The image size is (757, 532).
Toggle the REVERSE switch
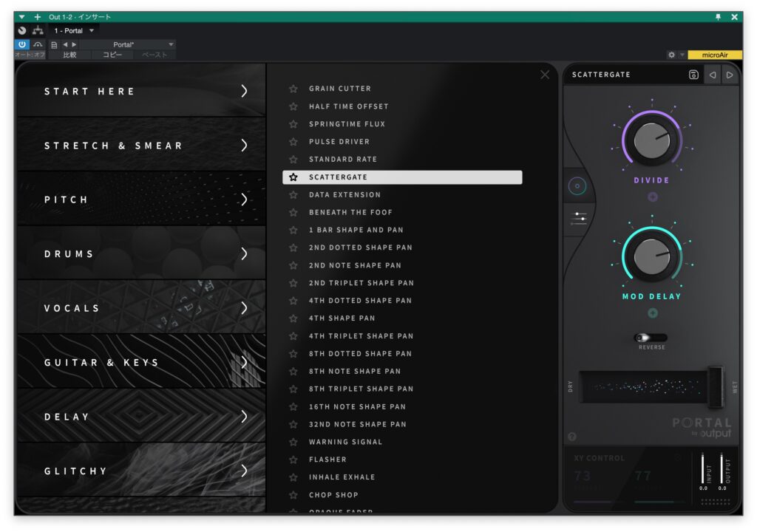(x=651, y=338)
